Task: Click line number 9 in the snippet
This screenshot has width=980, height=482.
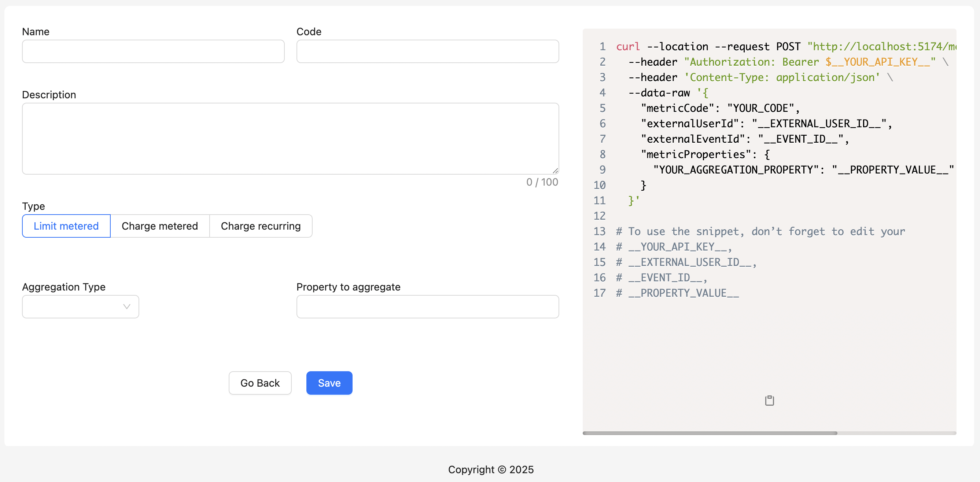Action: 602,169
